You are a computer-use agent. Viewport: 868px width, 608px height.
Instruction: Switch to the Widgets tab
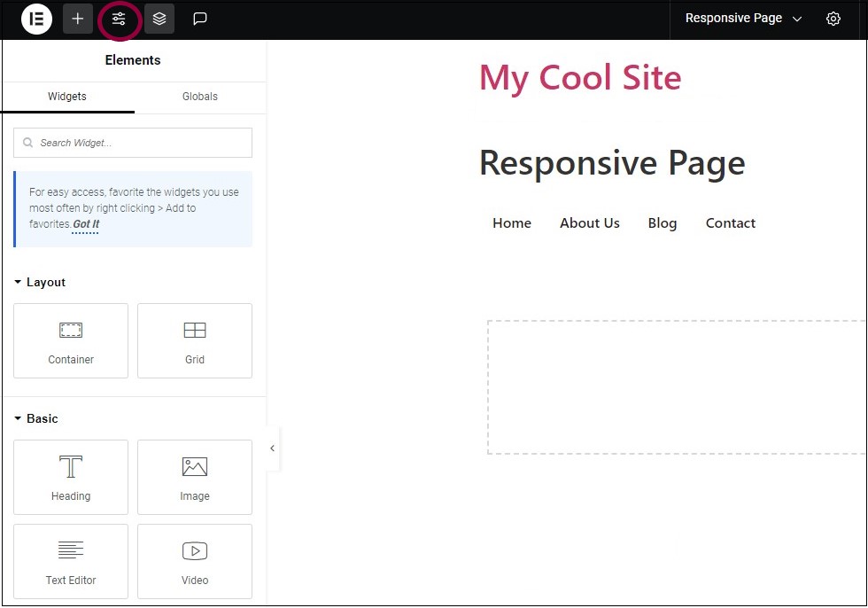[67, 97]
